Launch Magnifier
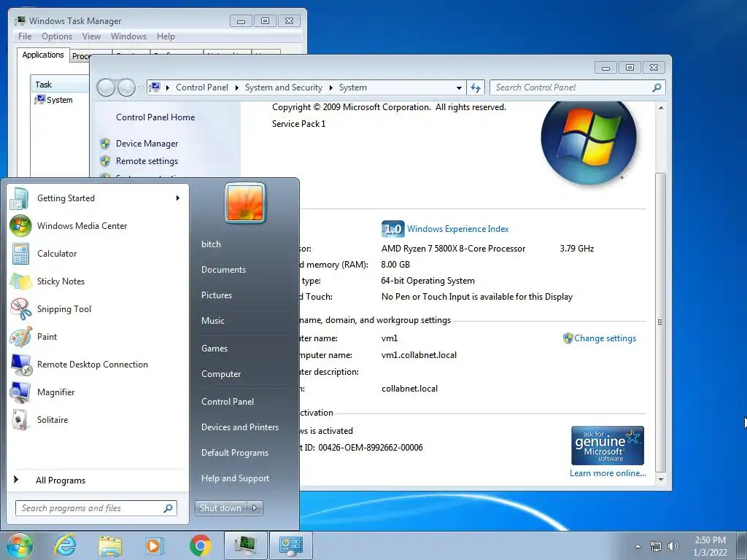Image resolution: width=747 pixels, height=560 pixels. [x=98, y=392]
